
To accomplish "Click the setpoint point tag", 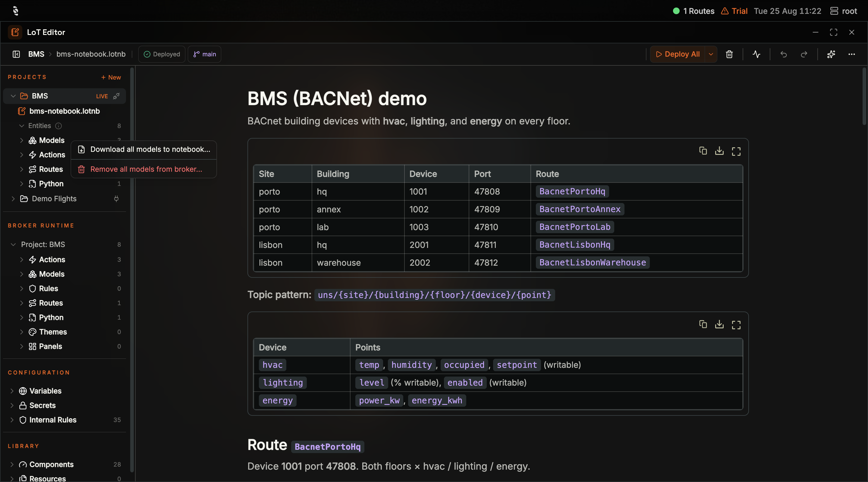I will click(x=517, y=365).
